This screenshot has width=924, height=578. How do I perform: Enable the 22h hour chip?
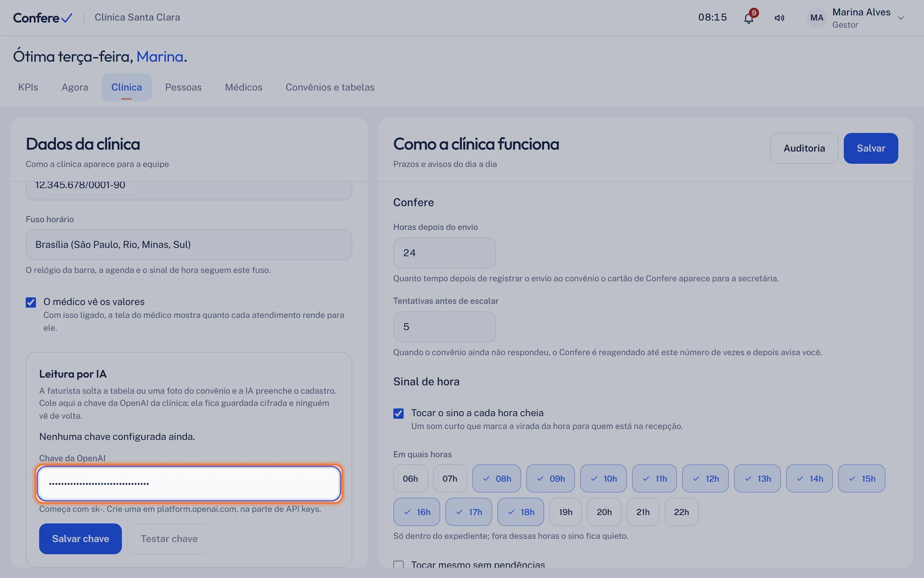tap(681, 512)
